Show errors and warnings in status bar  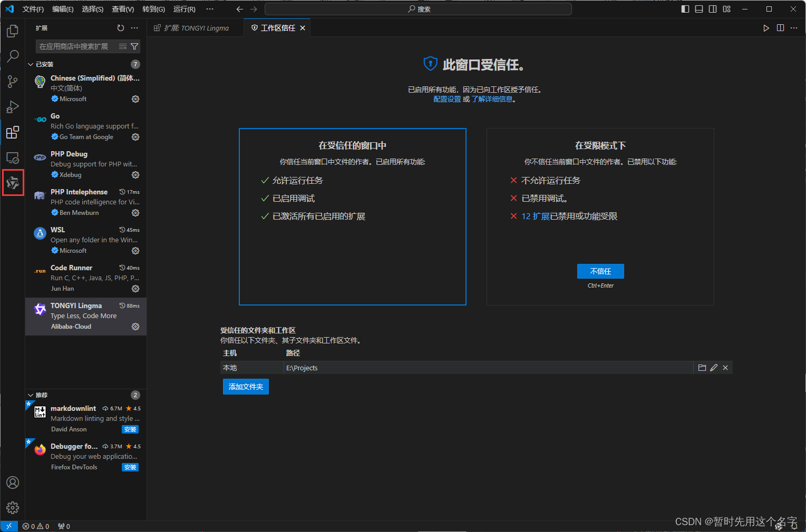point(36,526)
